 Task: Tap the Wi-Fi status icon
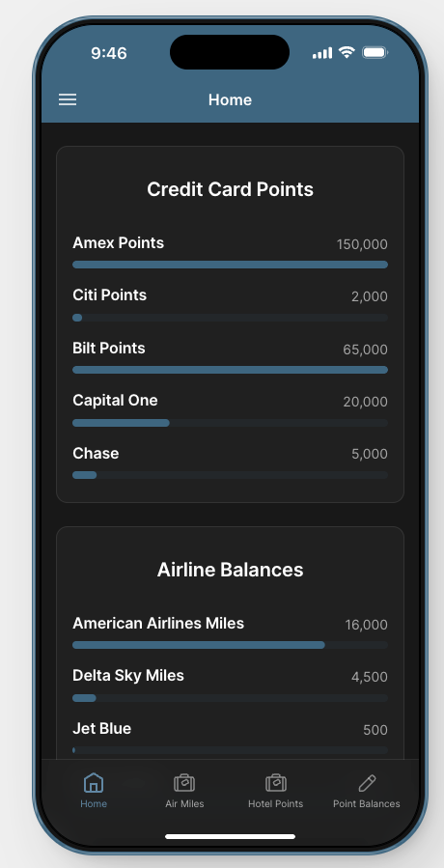[x=347, y=52]
